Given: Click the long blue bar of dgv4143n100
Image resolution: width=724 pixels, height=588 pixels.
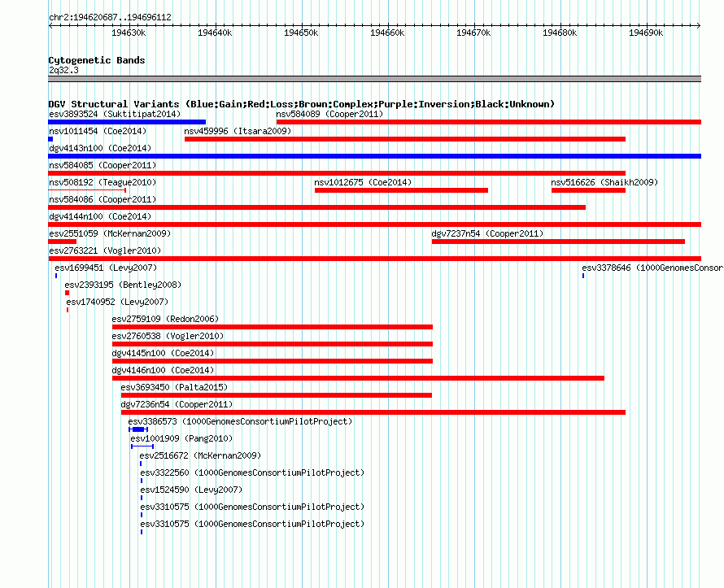Looking at the screenshot, I should click(374, 156).
